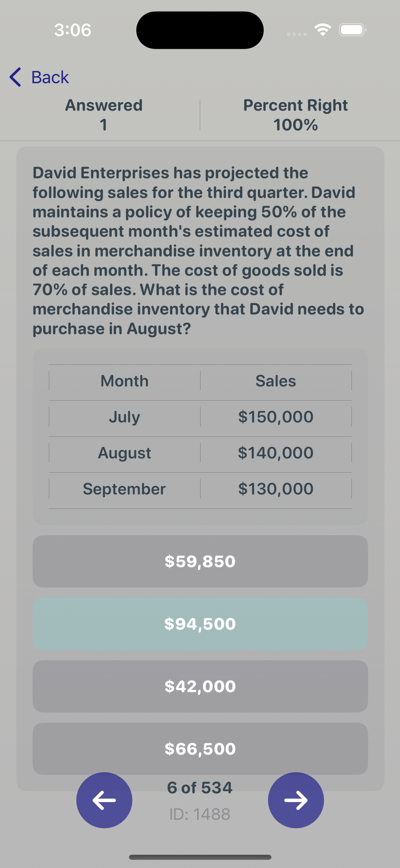Tap the back chevron arrow icon

pyautogui.click(x=15, y=77)
